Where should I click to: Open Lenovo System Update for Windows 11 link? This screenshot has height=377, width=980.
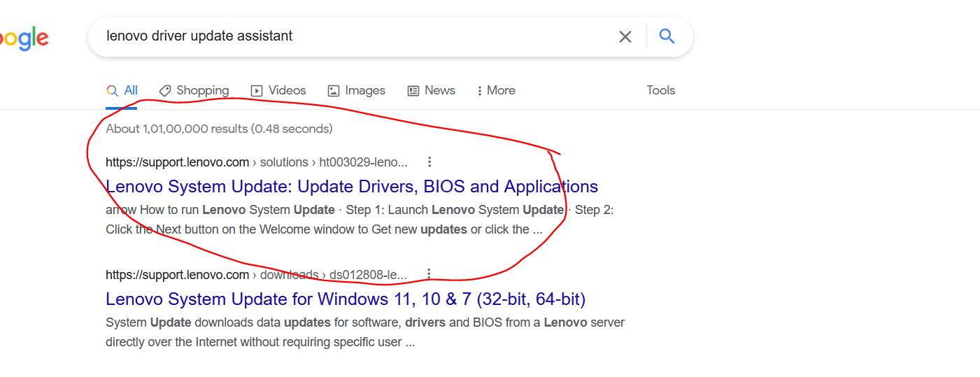(x=346, y=299)
